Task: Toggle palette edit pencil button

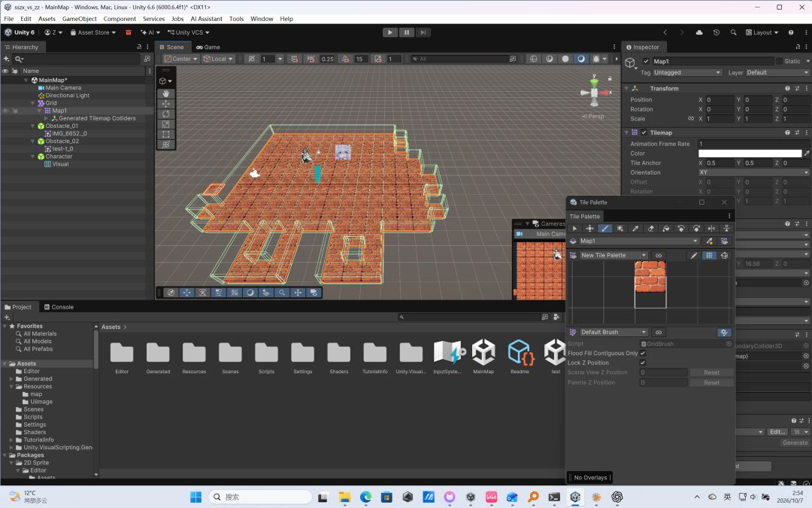Action: 694,256
